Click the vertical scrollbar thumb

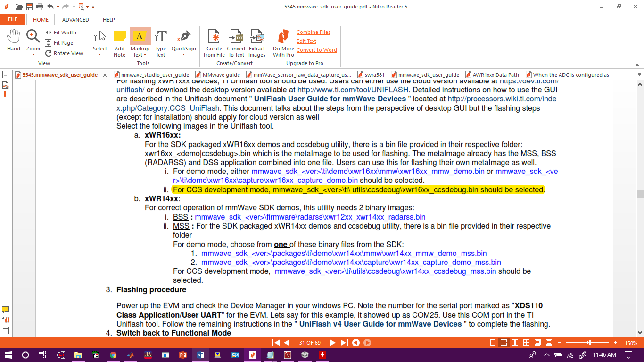[640, 194]
